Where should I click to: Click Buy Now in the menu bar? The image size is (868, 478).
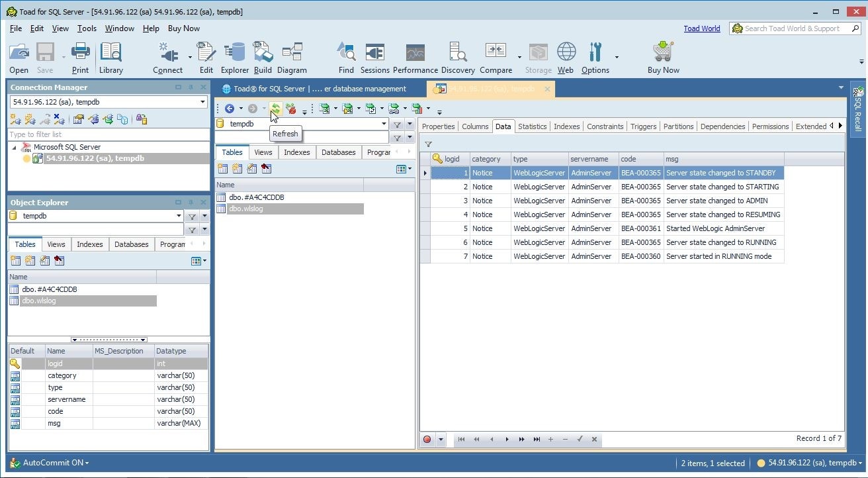[x=184, y=28]
